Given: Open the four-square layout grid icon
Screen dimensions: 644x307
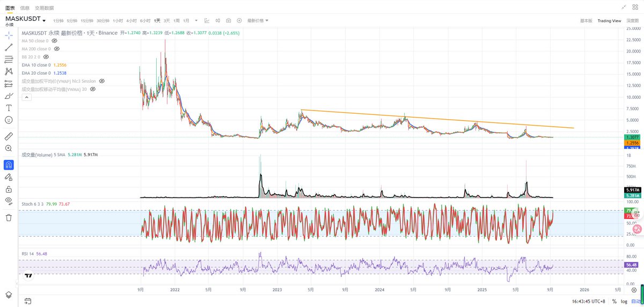Looking at the screenshot, I should (x=635, y=6).
